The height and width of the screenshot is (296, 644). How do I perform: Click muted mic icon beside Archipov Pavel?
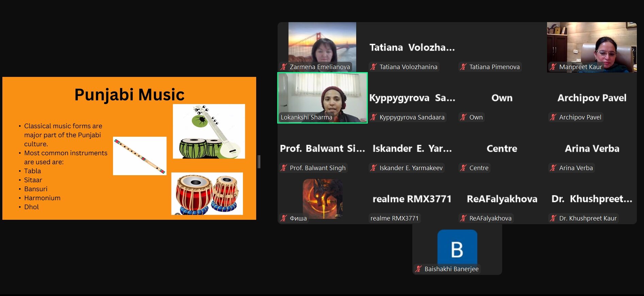pos(553,117)
